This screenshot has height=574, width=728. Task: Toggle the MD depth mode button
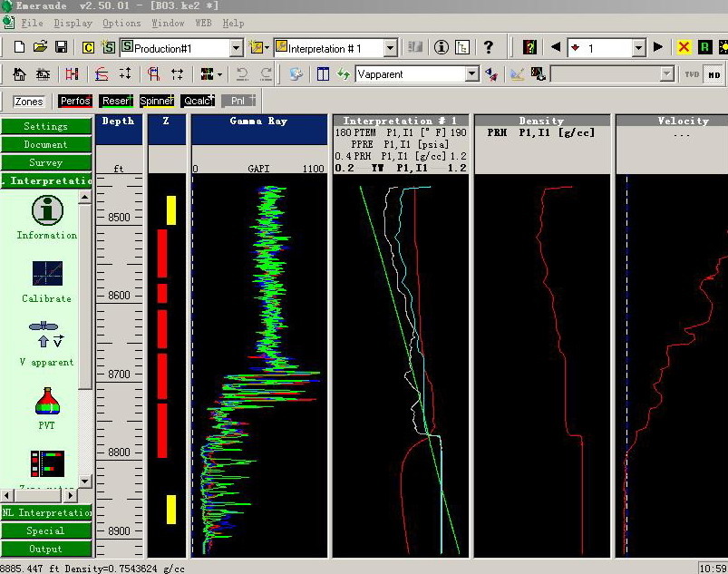point(714,74)
